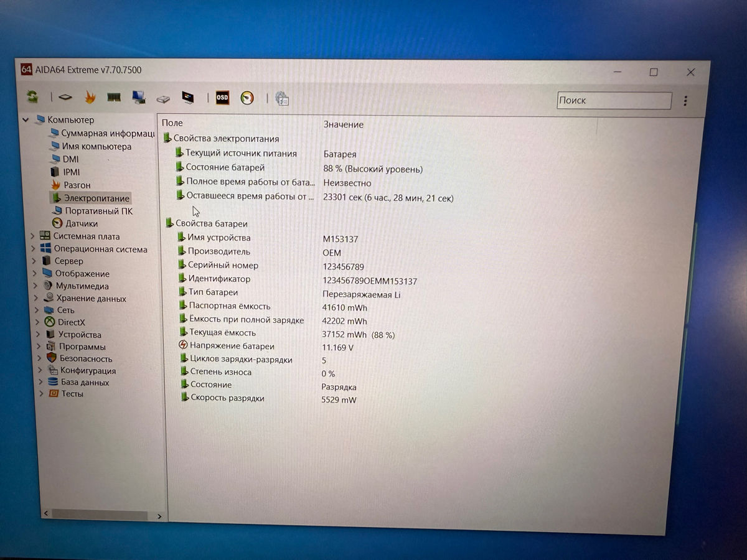The height and width of the screenshot is (560, 747).
Task: Click into the Поиск search field
Action: pyautogui.click(x=613, y=100)
